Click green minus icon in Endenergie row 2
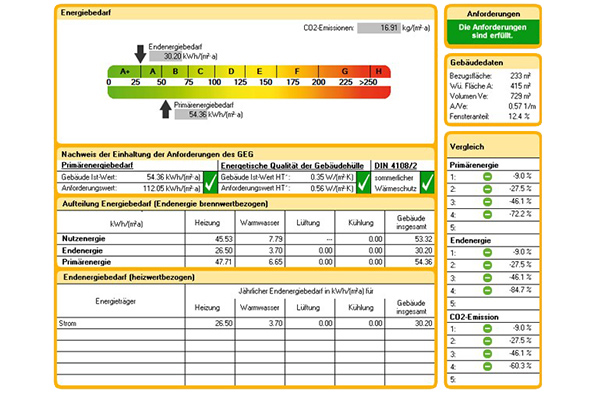This screenshot has height=400, width=600. (x=487, y=265)
